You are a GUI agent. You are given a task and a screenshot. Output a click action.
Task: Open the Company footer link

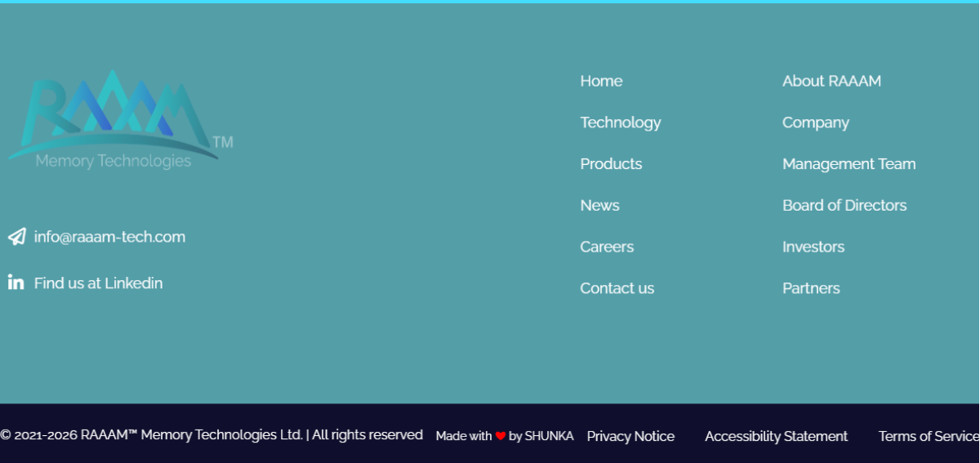click(816, 122)
